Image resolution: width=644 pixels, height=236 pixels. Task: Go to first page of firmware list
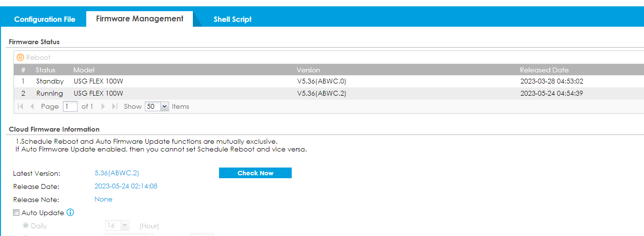click(x=21, y=106)
